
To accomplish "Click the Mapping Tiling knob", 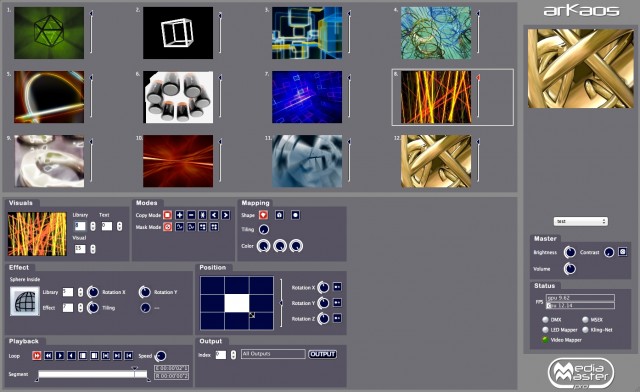I will (264, 229).
